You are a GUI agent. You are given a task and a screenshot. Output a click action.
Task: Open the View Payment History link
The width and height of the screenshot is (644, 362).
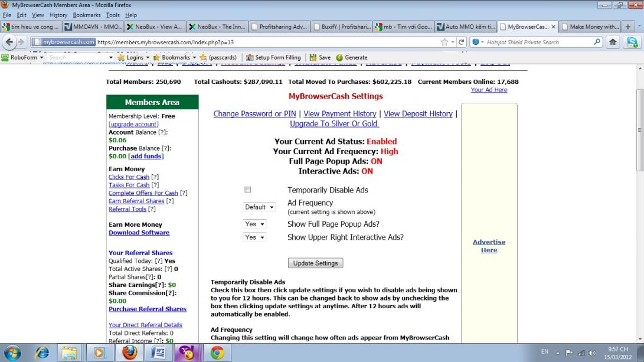(339, 113)
